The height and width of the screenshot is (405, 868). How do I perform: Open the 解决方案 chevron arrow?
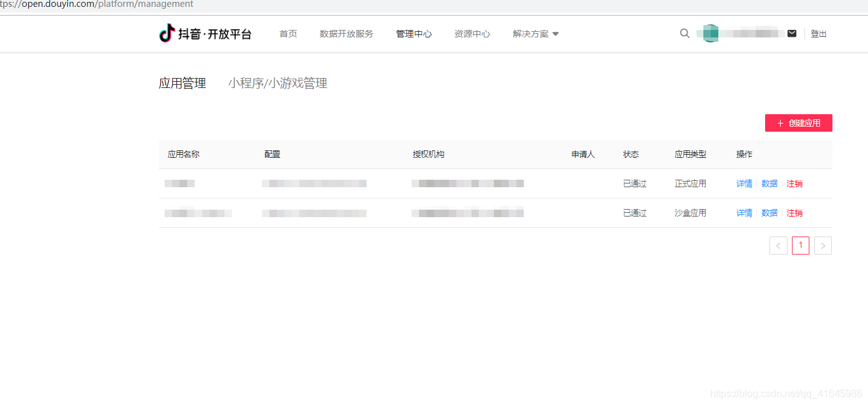555,34
